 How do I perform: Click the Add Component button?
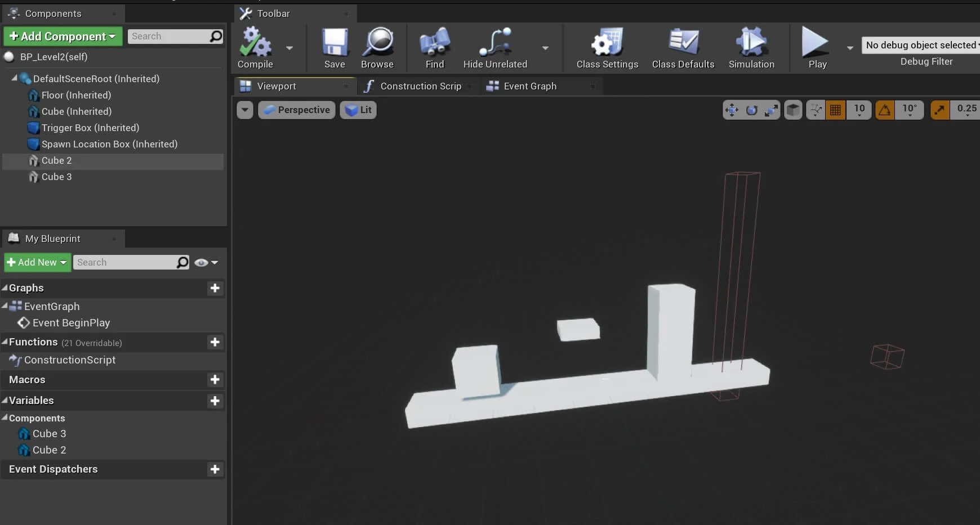[63, 37]
